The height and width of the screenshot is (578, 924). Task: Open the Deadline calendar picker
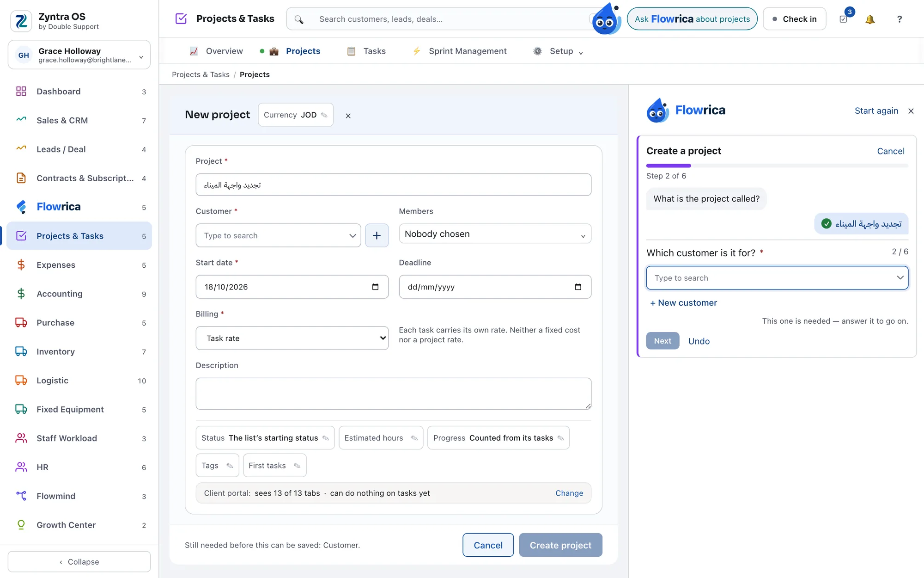point(578,287)
